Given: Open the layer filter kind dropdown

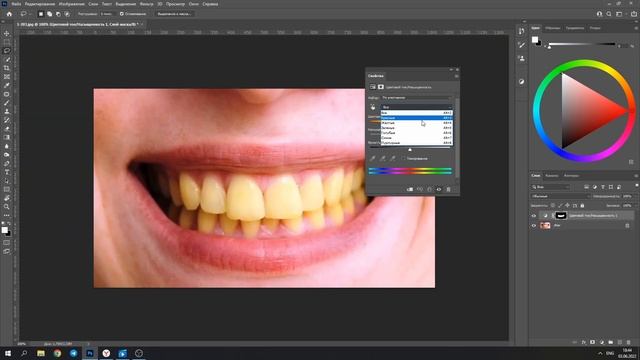Looking at the screenshot, I should pyautogui.click(x=551, y=187).
